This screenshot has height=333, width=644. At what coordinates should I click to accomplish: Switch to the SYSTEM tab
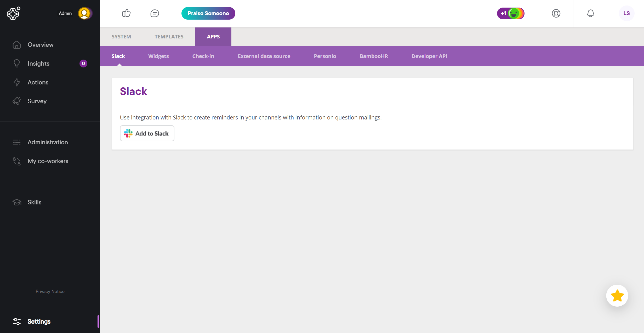point(121,37)
